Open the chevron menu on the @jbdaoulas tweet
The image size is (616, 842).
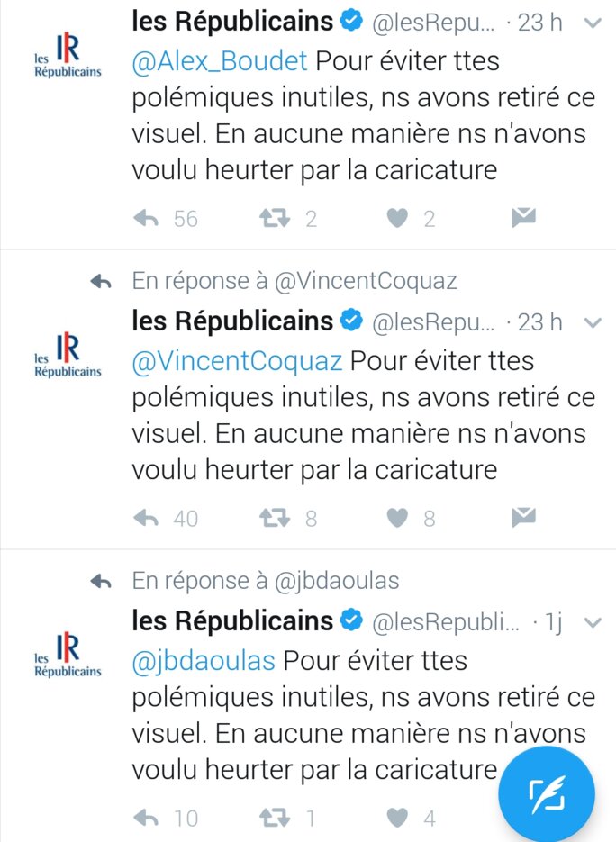coord(593,623)
